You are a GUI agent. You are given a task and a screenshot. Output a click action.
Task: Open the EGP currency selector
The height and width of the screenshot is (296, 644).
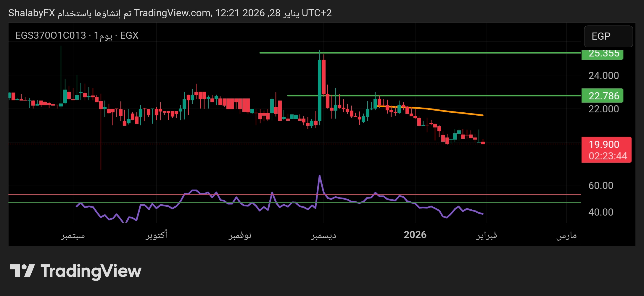point(608,36)
